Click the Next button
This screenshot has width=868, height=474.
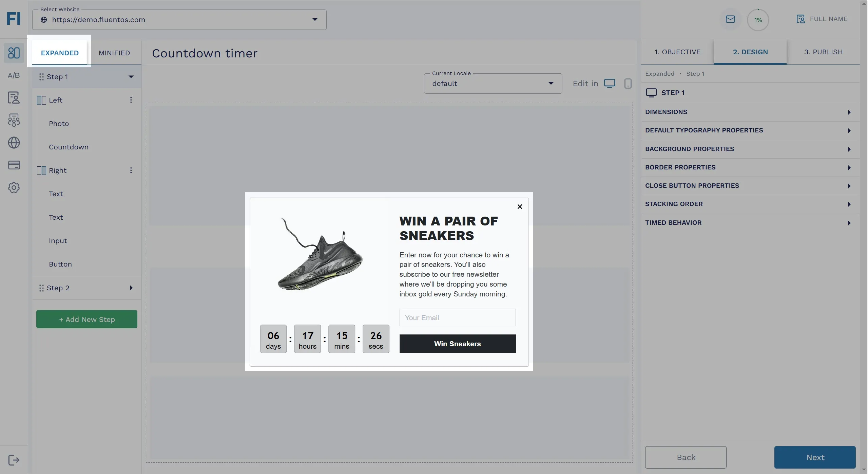click(x=815, y=457)
